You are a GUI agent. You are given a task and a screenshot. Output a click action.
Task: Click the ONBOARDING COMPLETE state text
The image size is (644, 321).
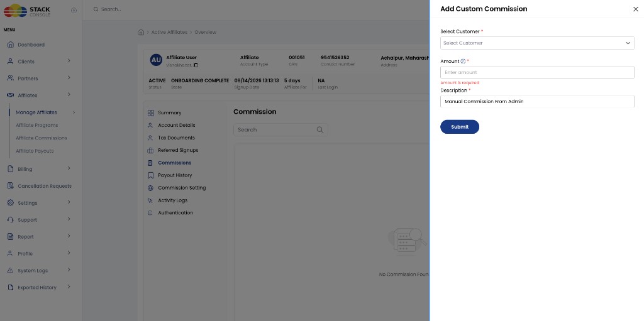pyautogui.click(x=200, y=80)
